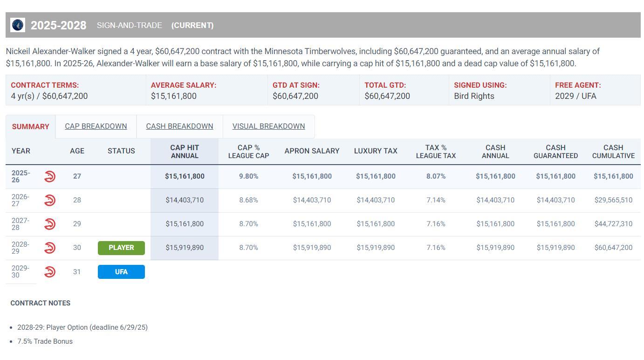Select the Summary tab
This screenshot has width=644, height=360.
pyautogui.click(x=31, y=127)
